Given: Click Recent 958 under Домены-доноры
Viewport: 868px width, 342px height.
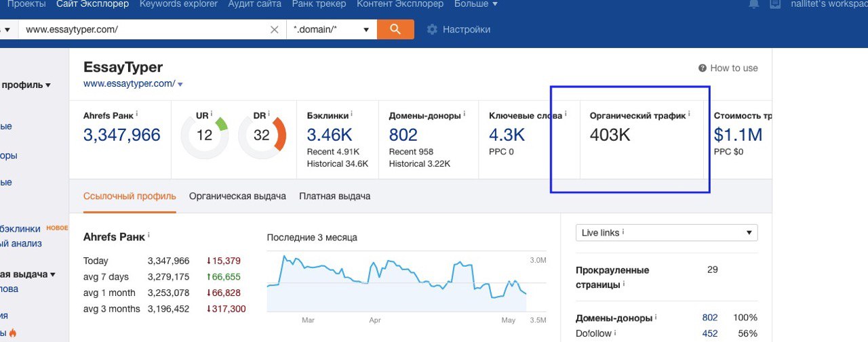Looking at the screenshot, I should click(411, 152).
